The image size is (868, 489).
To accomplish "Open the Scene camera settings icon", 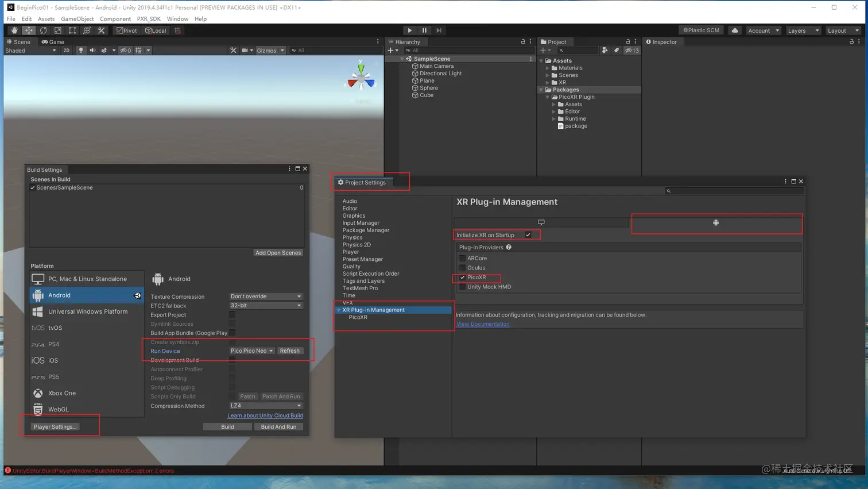I will pos(245,51).
